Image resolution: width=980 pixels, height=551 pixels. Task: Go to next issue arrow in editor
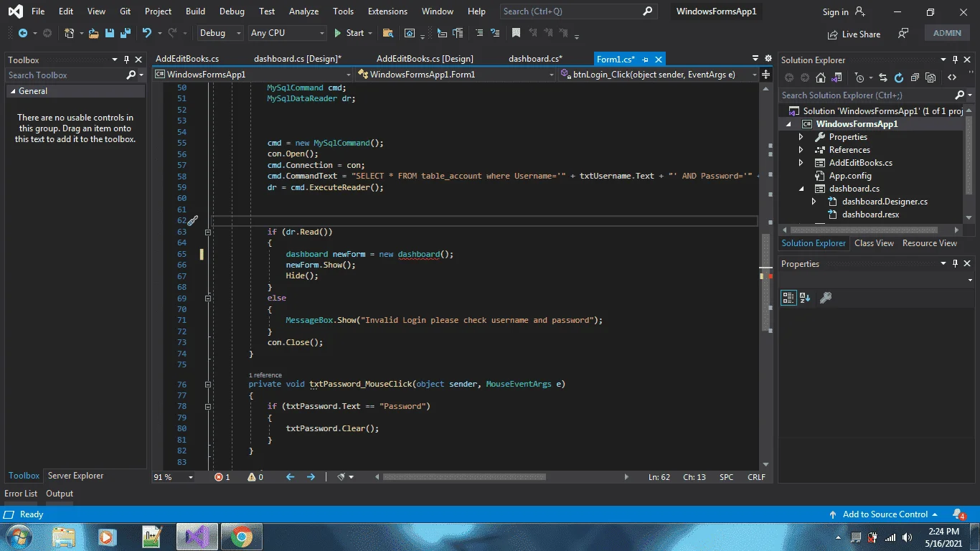click(311, 476)
